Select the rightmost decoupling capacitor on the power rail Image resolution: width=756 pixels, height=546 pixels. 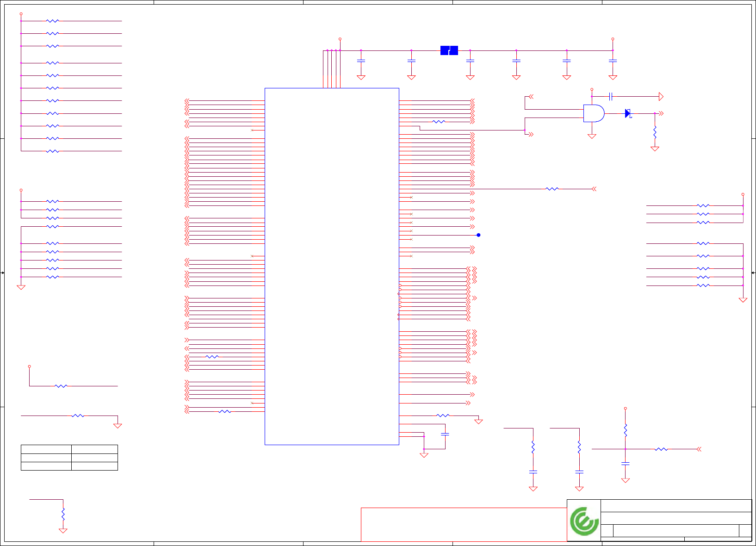coord(613,61)
